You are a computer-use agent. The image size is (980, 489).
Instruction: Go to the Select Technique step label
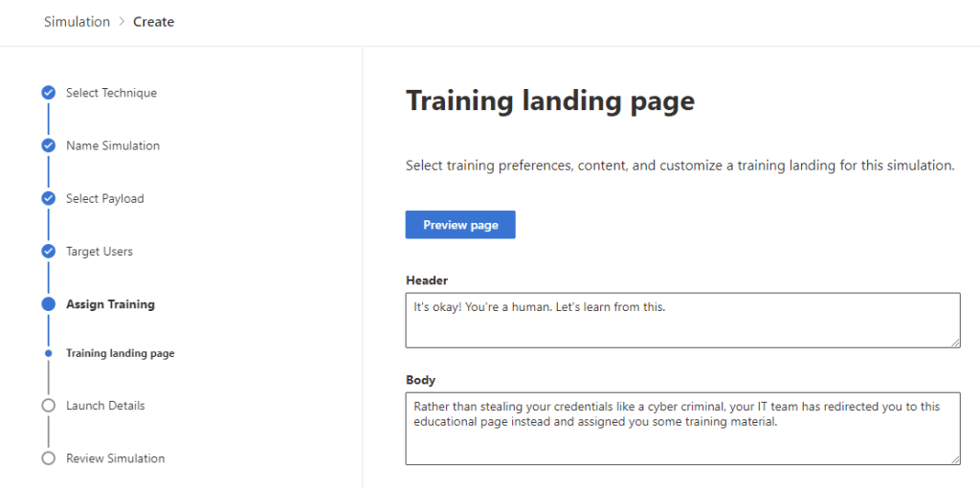pyautogui.click(x=111, y=93)
